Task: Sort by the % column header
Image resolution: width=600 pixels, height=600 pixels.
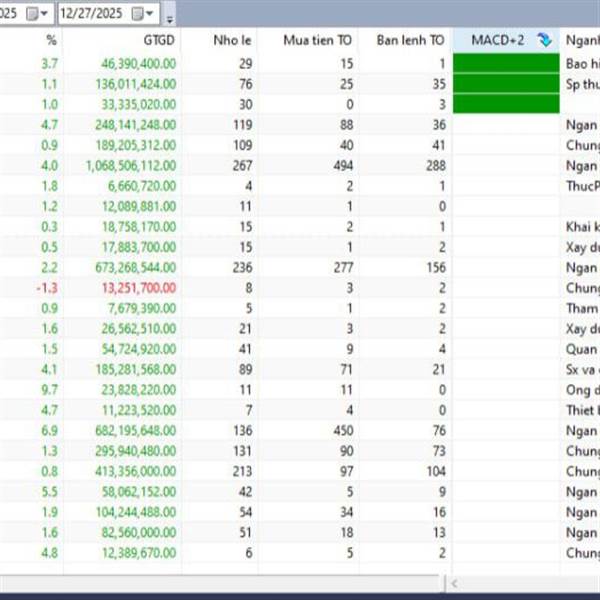Action: [51, 40]
